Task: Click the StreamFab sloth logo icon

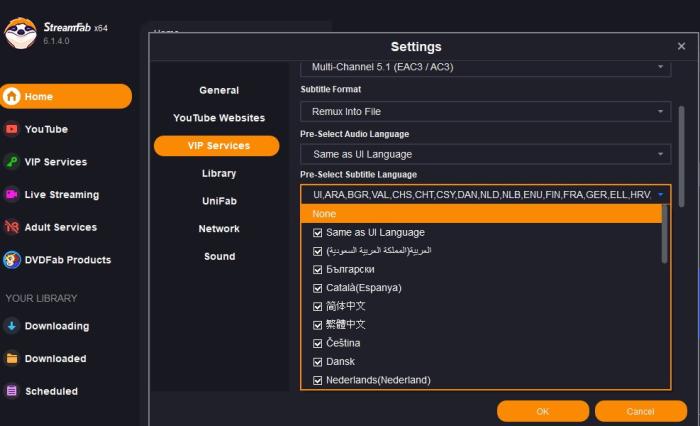Action: [x=20, y=33]
